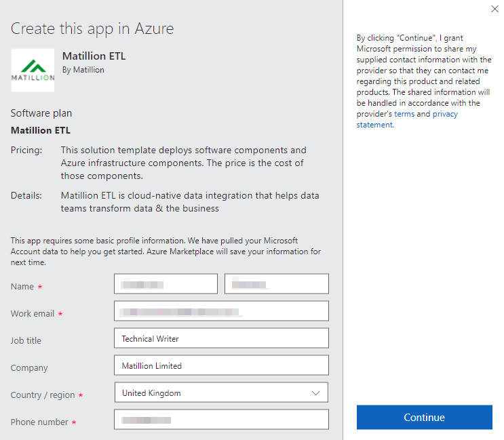This screenshot has height=440, width=504.
Task: Click the Continue button
Action: tap(424, 417)
